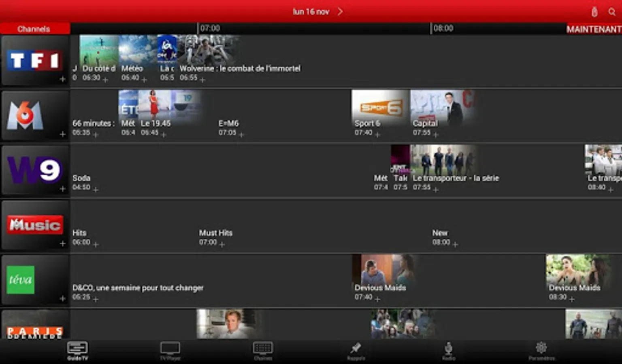Screen dimensions: 622x364
Task: Switch to Chaînes tab
Action: (x=263, y=351)
